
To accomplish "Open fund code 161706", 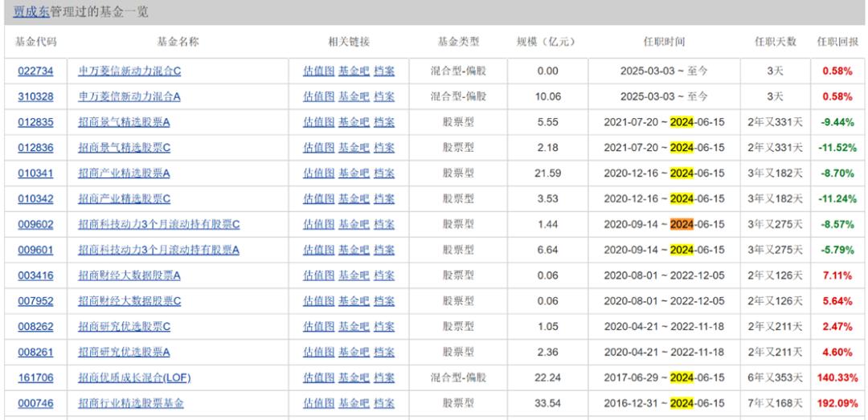I will (x=35, y=378).
